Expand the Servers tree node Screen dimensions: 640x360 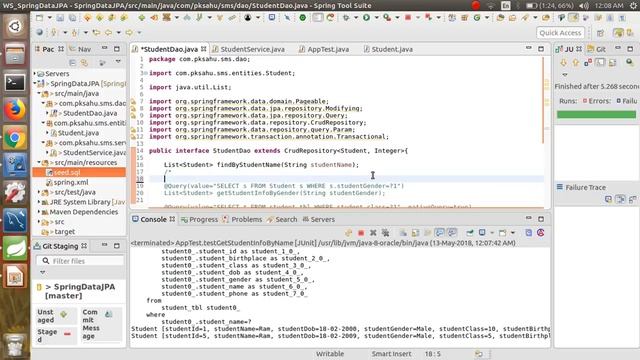coord(35,73)
